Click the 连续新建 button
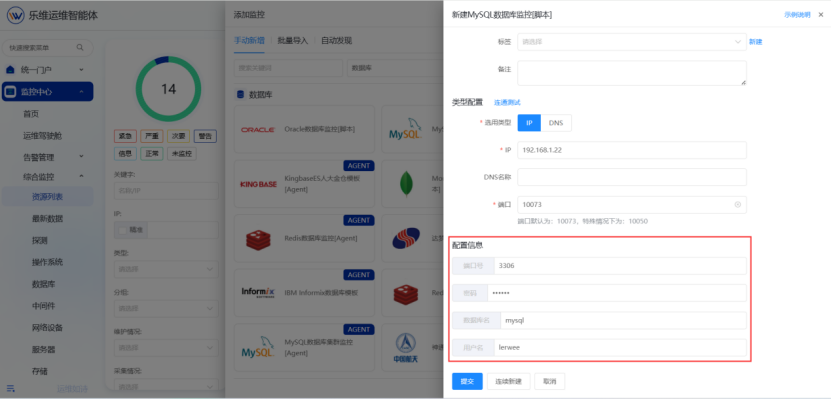This screenshot has height=399, width=831. coord(508,381)
